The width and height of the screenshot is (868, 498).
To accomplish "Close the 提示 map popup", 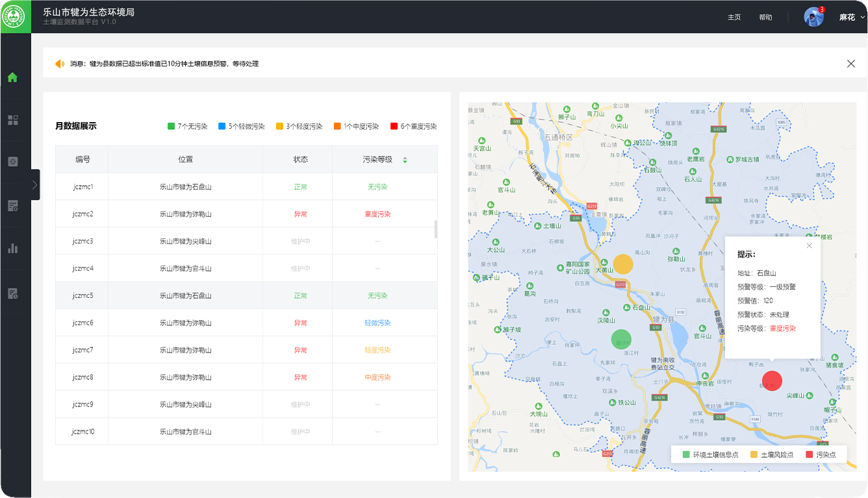I will (809, 245).
